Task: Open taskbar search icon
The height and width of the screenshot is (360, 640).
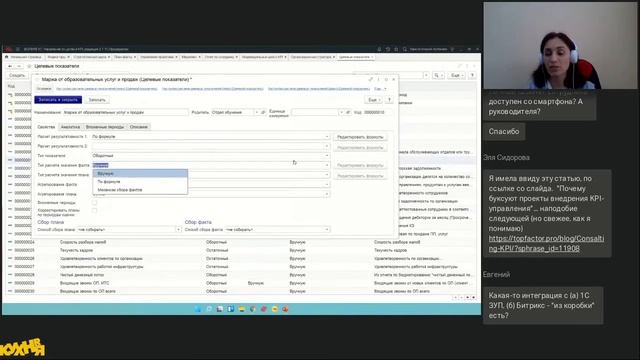Action: (209, 309)
